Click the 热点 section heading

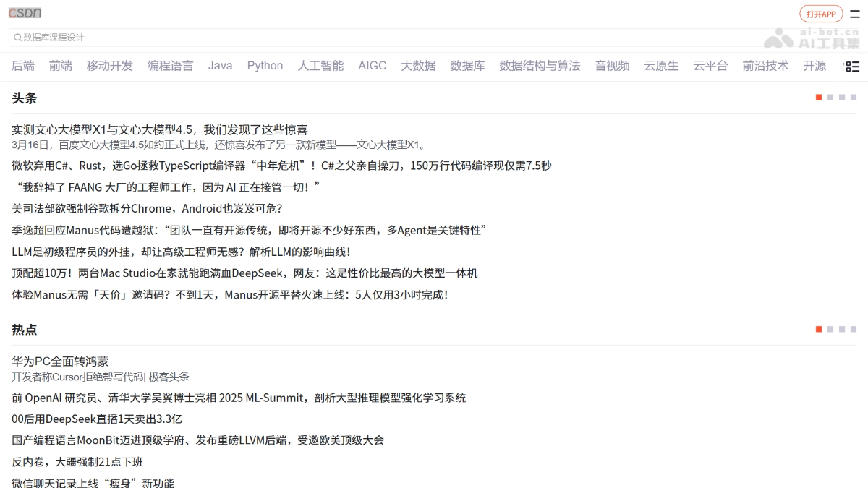tap(24, 330)
